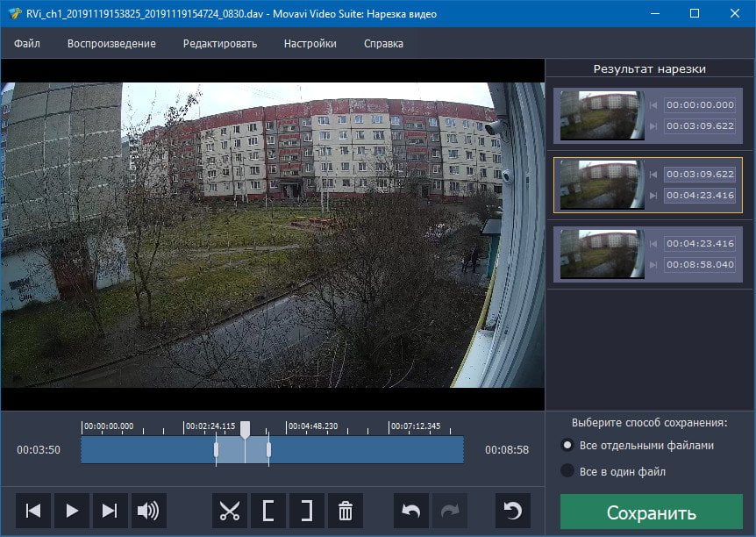
Task: Undo last action with curved arrow
Action: [410, 511]
